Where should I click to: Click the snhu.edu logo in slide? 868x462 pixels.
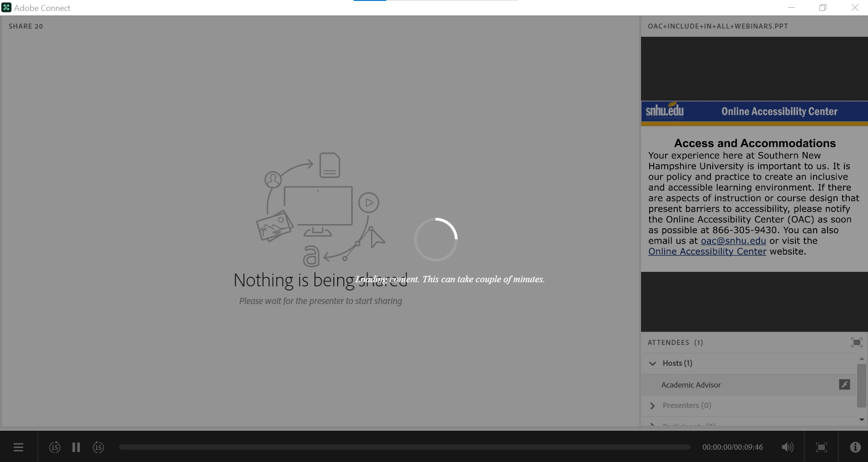665,110
